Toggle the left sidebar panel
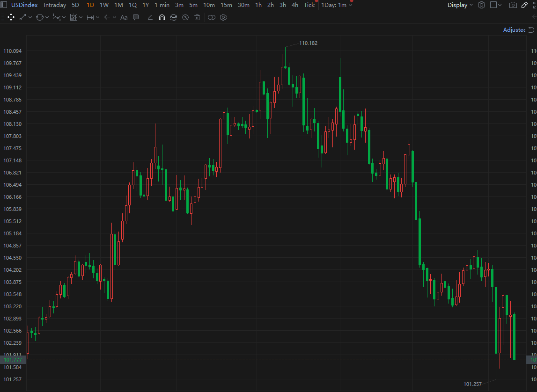The width and height of the screenshot is (537, 392). (3, 5)
